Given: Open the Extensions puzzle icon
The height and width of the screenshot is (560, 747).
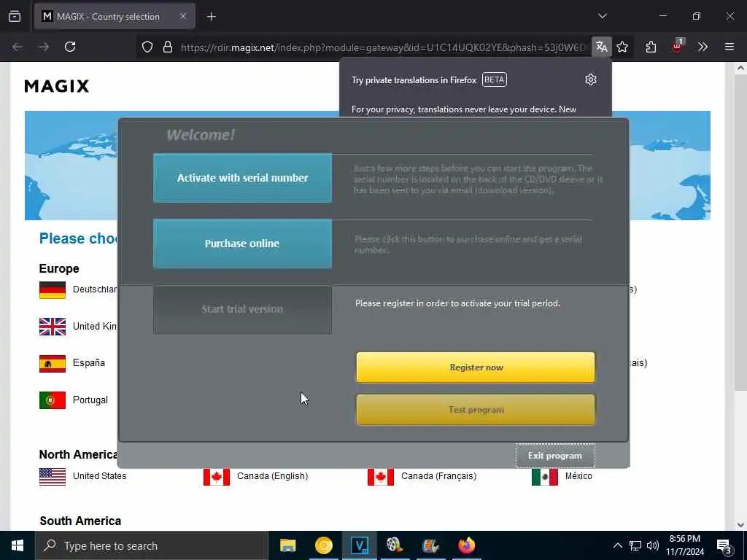Looking at the screenshot, I should tap(651, 47).
